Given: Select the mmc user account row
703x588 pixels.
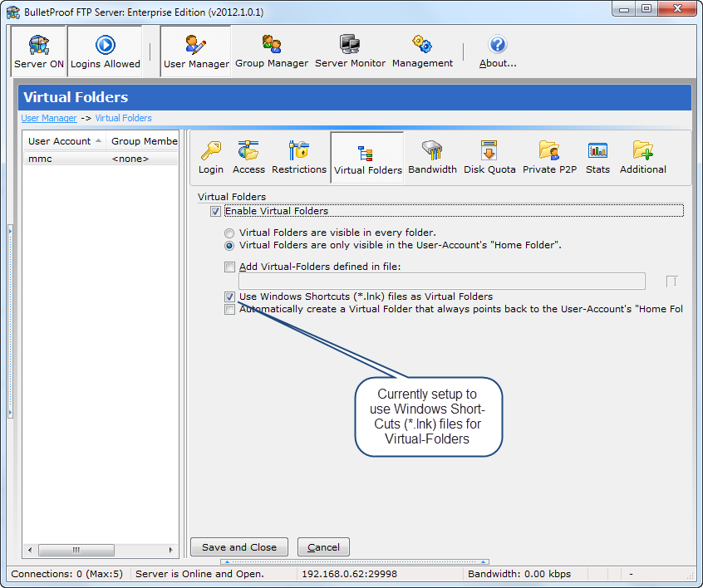Looking at the screenshot, I should [101, 159].
